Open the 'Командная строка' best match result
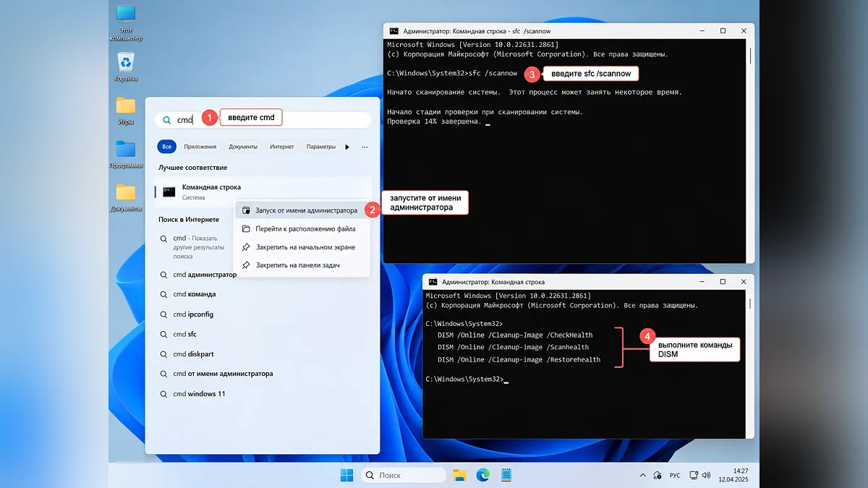This screenshot has height=488, width=868. 263,192
